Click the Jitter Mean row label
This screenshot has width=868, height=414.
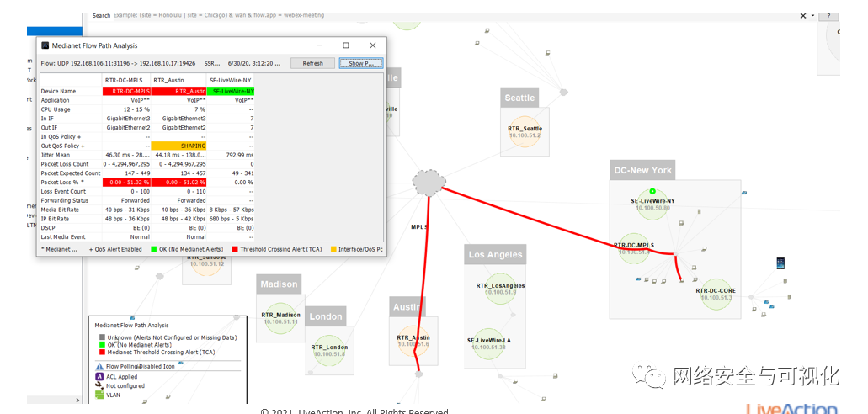pos(56,155)
